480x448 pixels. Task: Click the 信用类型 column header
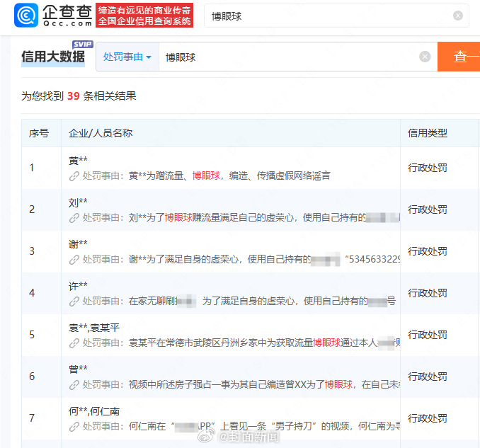(x=428, y=133)
